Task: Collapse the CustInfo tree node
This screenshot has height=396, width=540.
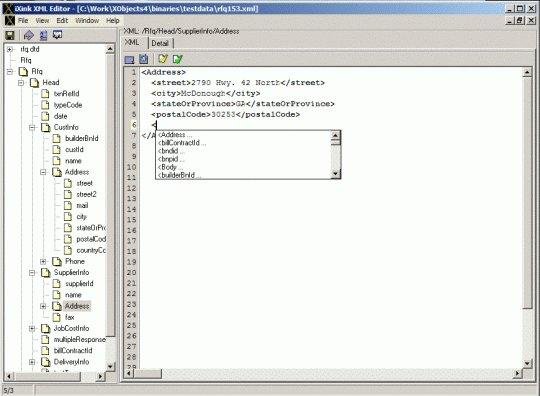Action: [x=32, y=127]
